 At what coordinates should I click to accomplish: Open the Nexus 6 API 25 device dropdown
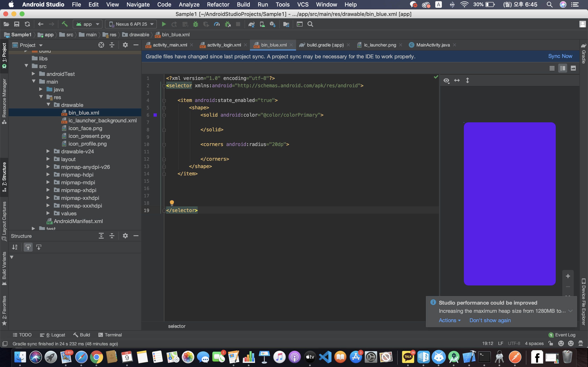tap(131, 24)
